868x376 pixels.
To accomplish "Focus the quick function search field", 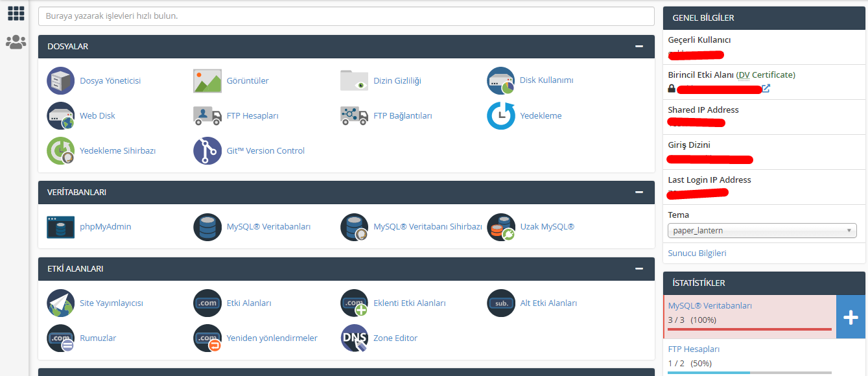I will [x=346, y=16].
